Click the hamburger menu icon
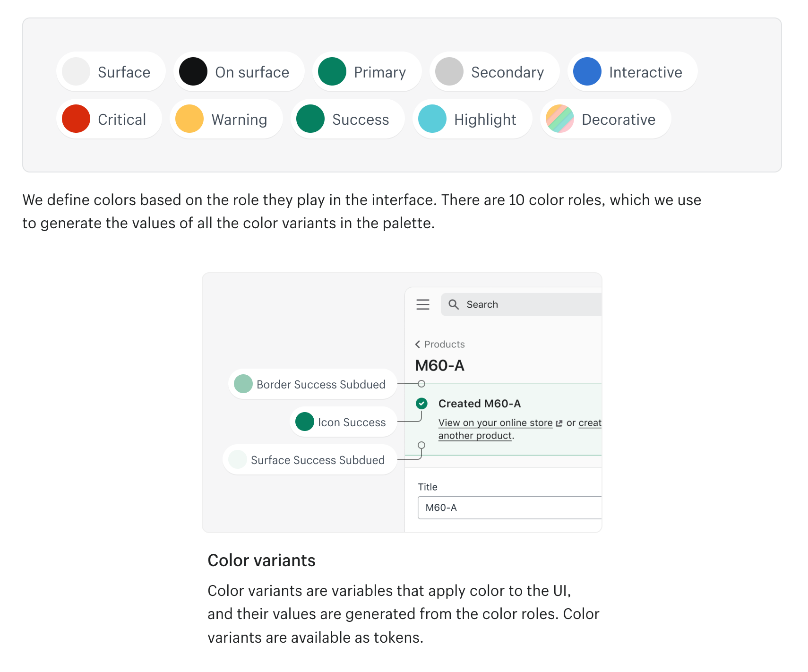 click(423, 304)
